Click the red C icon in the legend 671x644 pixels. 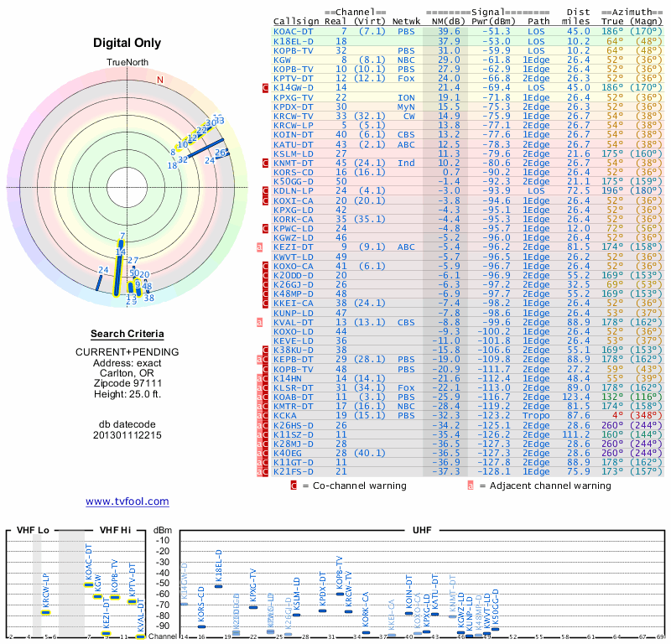(294, 485)
